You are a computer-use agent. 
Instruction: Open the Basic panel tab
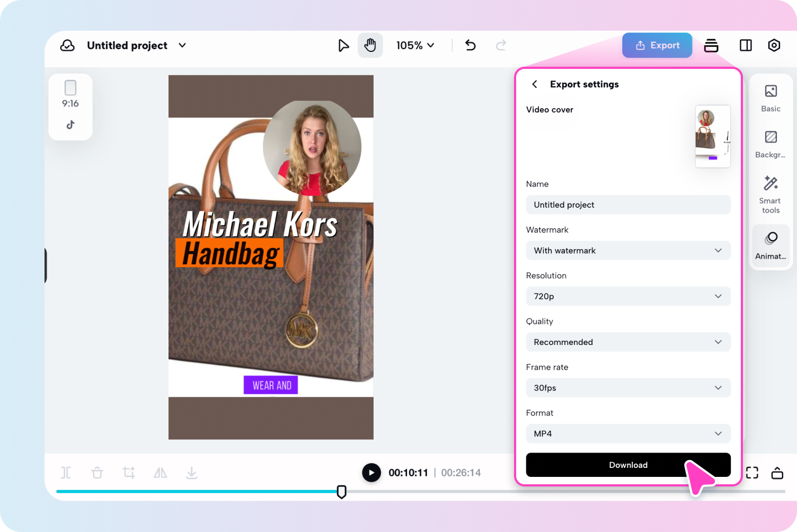[771, 99]
